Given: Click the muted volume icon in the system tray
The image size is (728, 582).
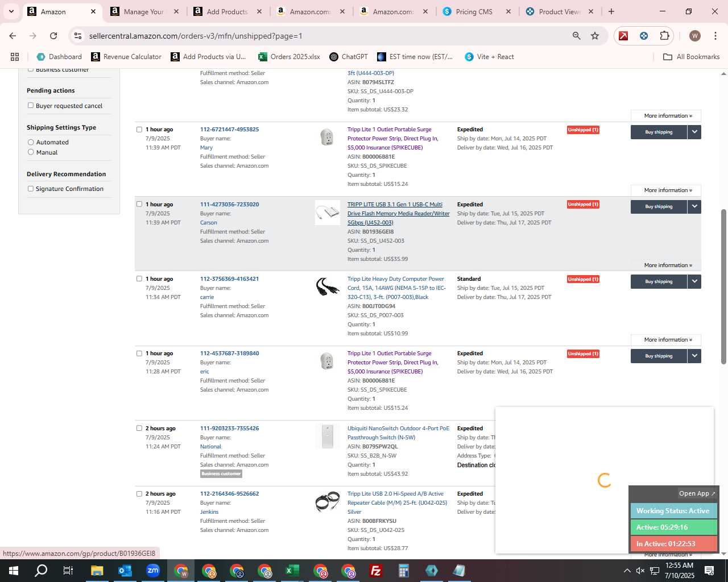Looking at the screenshot, I should [x=640, y=571].
